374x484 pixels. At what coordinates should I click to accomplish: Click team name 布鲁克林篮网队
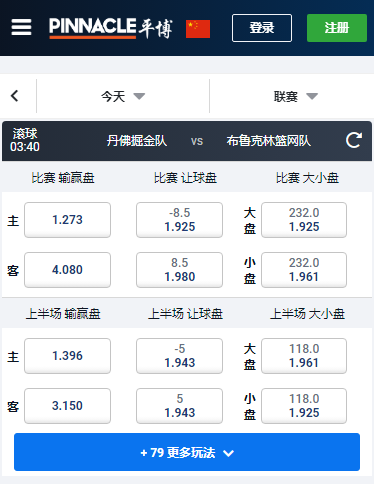coord(269,141)
